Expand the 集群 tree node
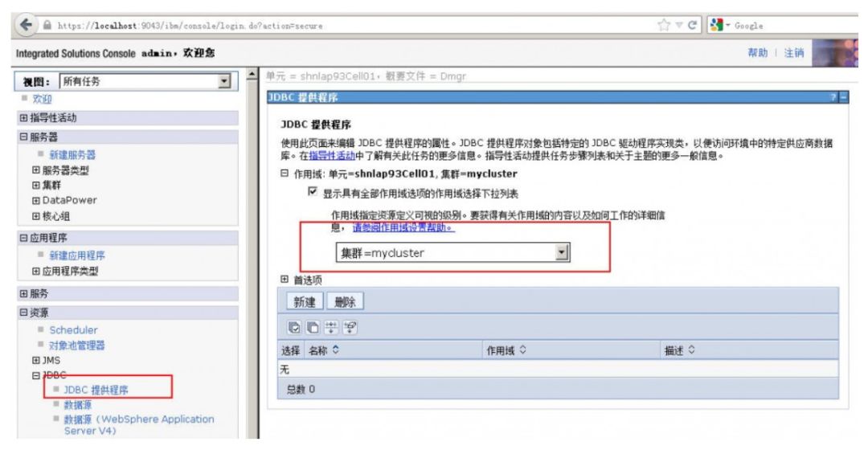Image resolution: width=868 pixels, height=458 pixels. 36,186
